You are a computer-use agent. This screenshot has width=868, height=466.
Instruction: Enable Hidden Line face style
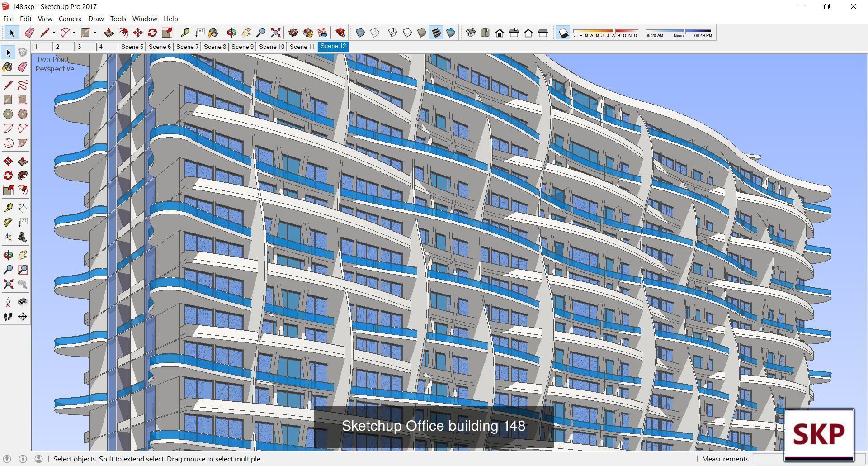tap(407, 33)
